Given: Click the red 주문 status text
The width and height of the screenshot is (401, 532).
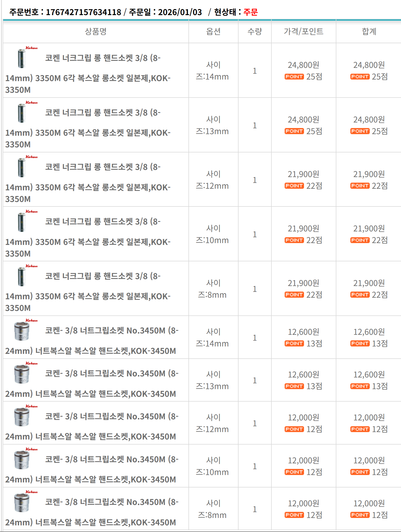Looking at the screenshot, I should coord(250,12).
